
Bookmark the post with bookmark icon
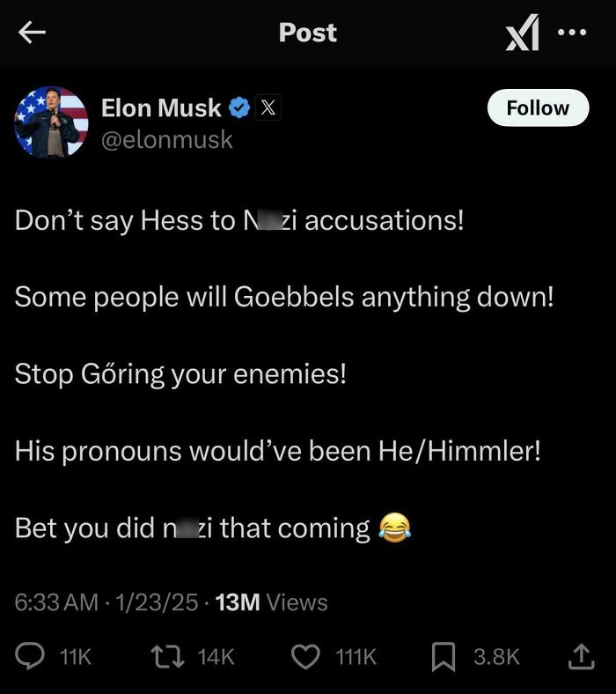point(444,656)
